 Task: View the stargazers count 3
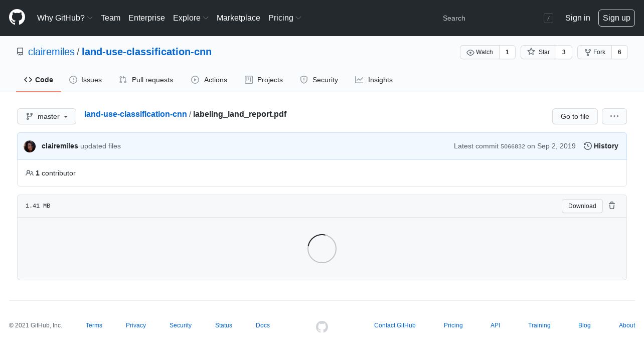(564, 52)
